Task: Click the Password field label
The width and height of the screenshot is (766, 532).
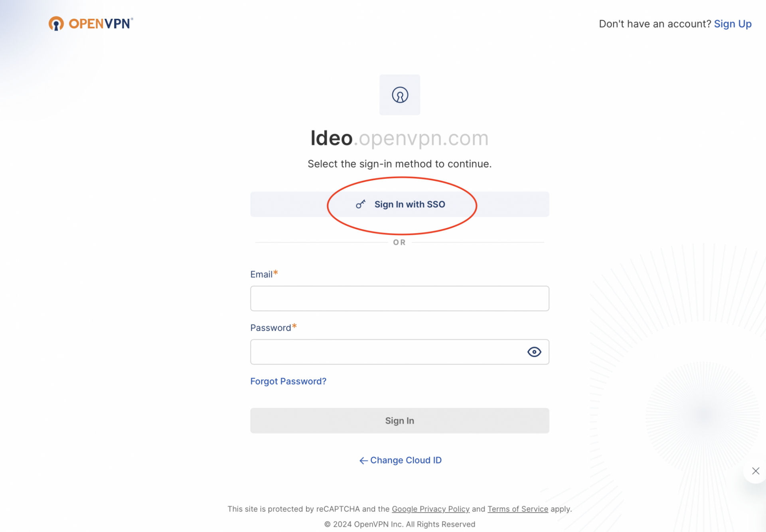Action: coord(270,328)
